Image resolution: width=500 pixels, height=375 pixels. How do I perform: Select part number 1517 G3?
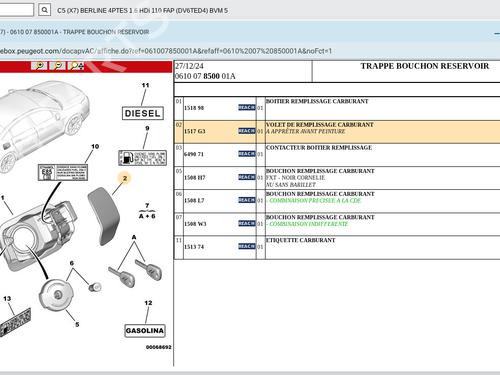click(195, 131)
